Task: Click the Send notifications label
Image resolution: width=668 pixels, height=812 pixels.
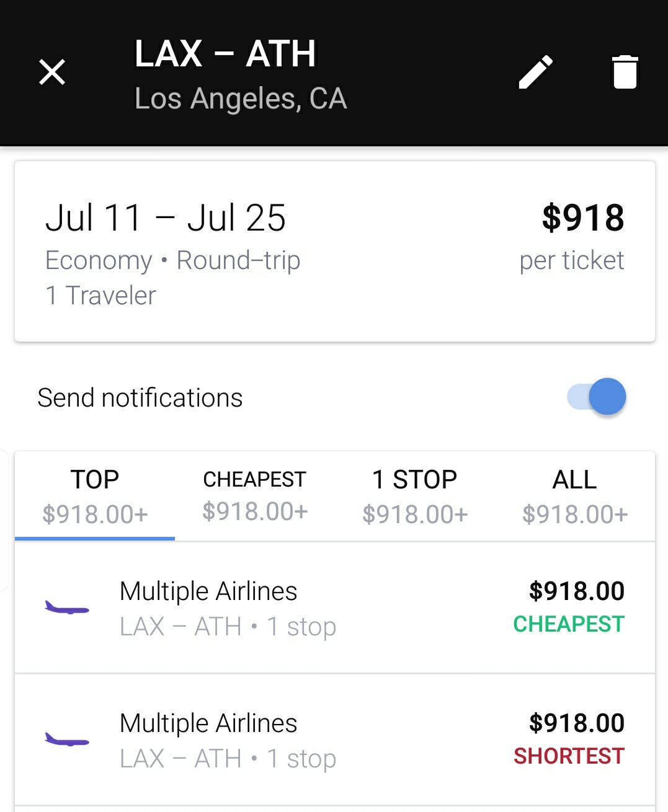Action: [x=140, y=398]
